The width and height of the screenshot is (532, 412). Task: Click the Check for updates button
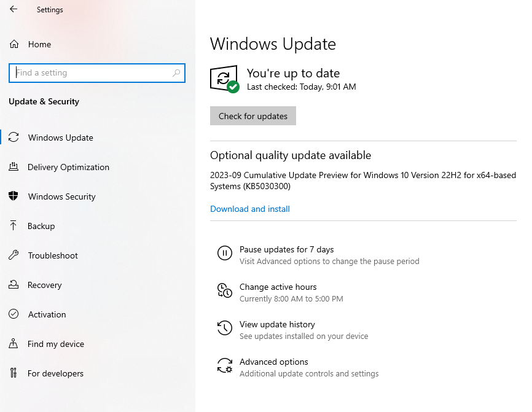coord(253,116)
